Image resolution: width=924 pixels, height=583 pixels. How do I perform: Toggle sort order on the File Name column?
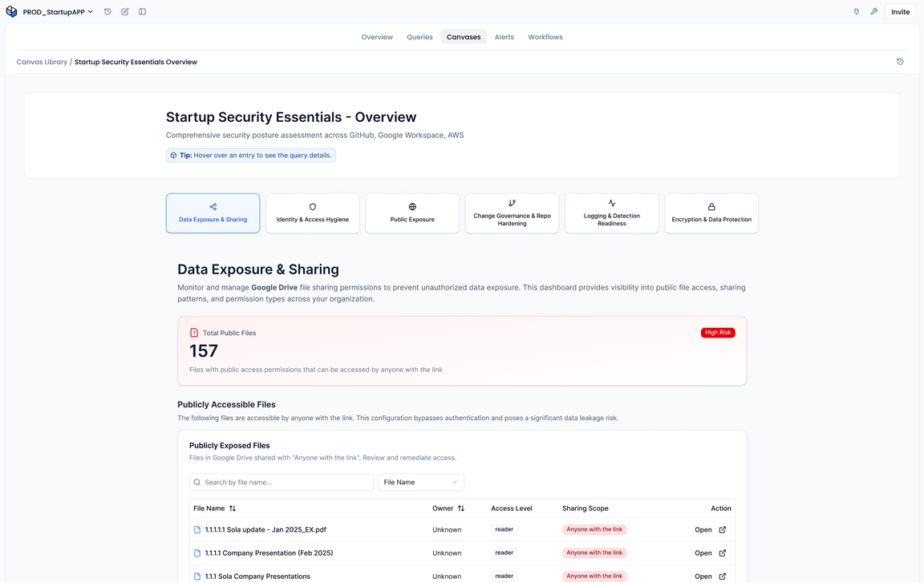point(232,508)
